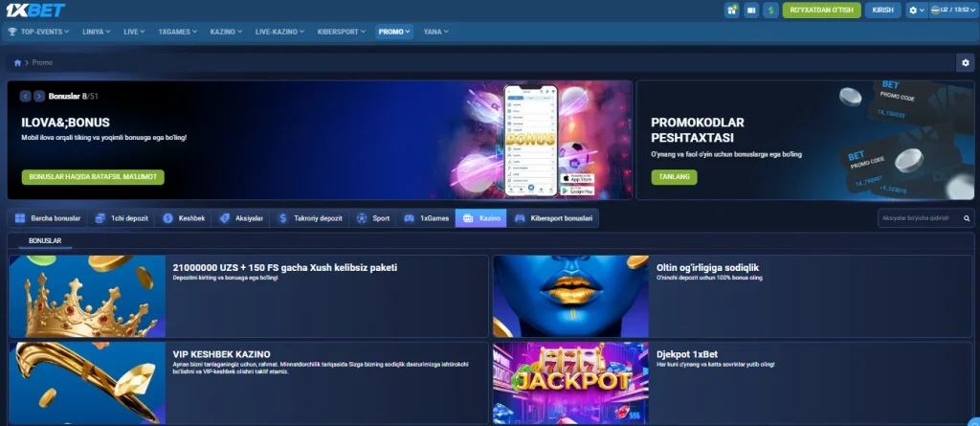The width and height of the screenshot is (980, 426).
Task: Click the Barcha bonuslar grid icon
Action: tap(20, 218)
